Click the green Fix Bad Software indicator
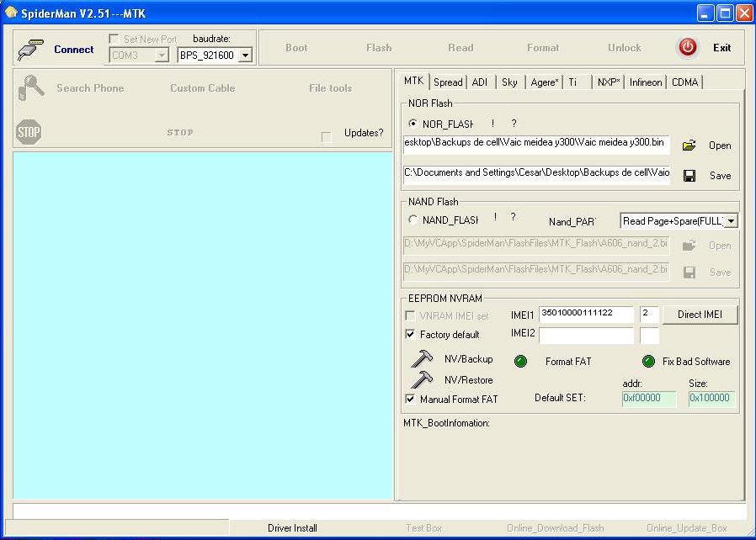756x540 pixels. [x=648, y=362]
